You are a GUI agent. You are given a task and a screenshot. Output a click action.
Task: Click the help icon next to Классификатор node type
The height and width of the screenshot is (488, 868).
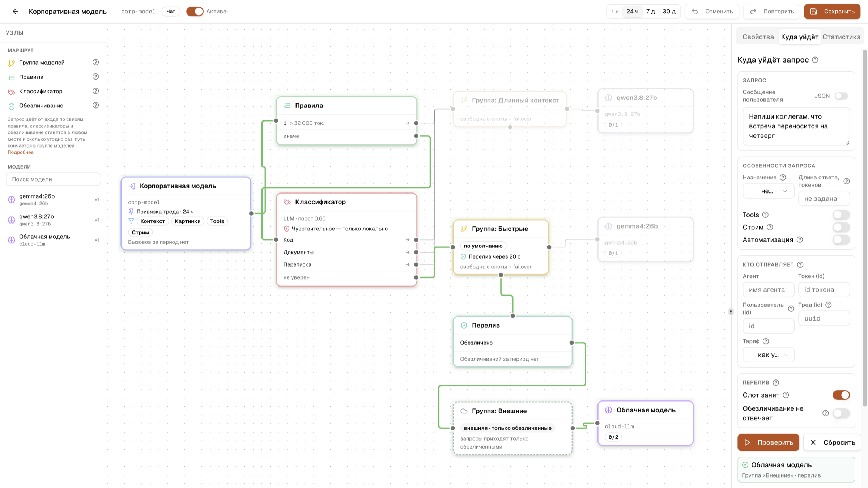[x=95, y=91]
